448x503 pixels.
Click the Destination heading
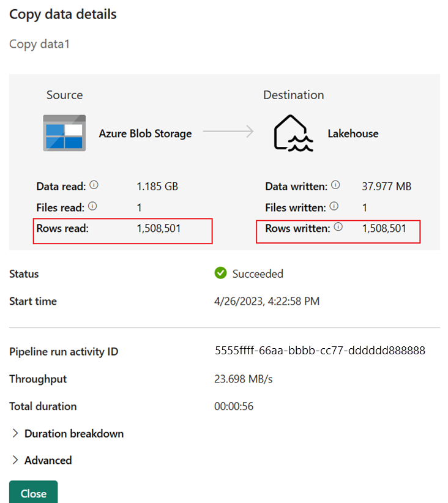294,95
